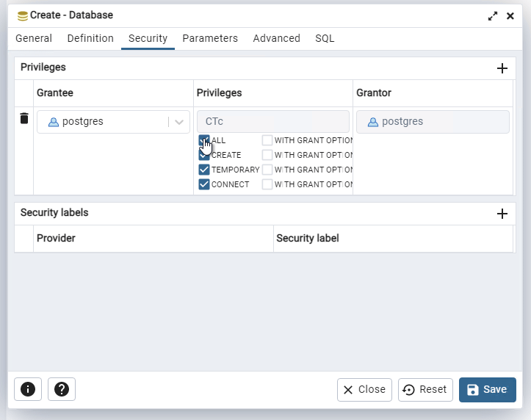Add a new security label with plus icon
The height and width of the screenshot is (420, 531).
[x=502, y=214]
